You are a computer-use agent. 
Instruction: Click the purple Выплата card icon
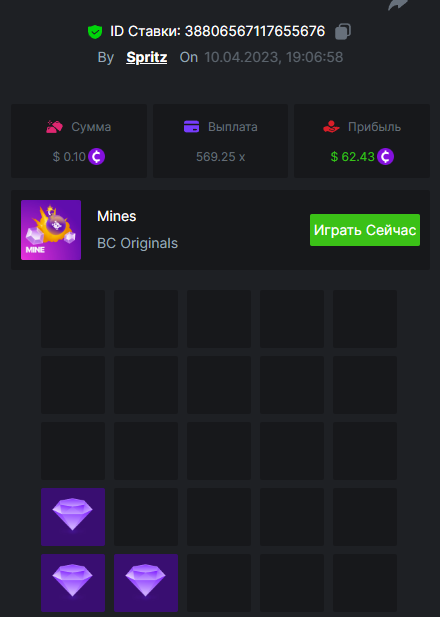[192, 127]
